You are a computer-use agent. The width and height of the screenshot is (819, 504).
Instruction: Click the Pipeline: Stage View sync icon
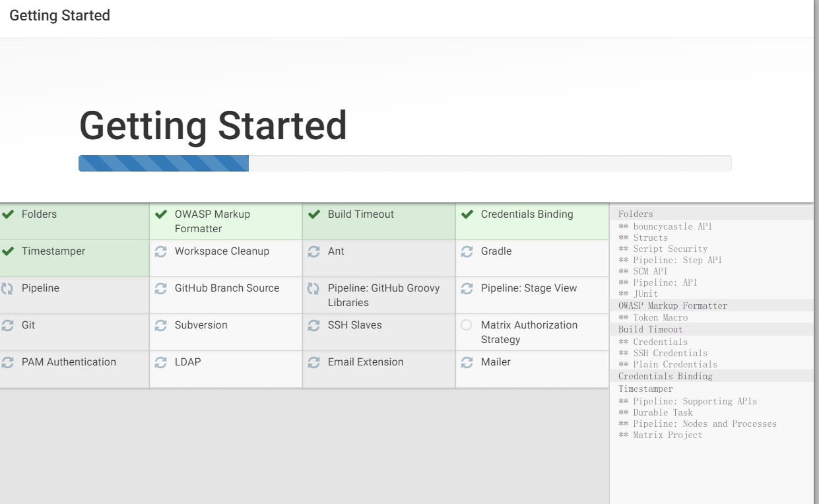coord(467,288)
